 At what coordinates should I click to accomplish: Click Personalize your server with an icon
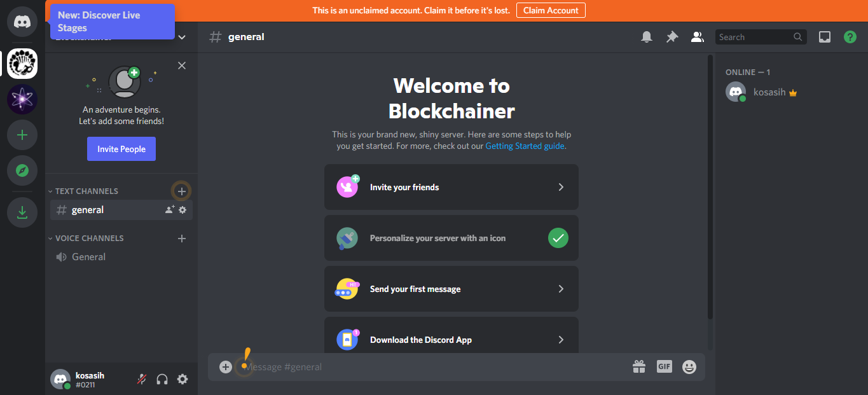[x=451, y=238]
